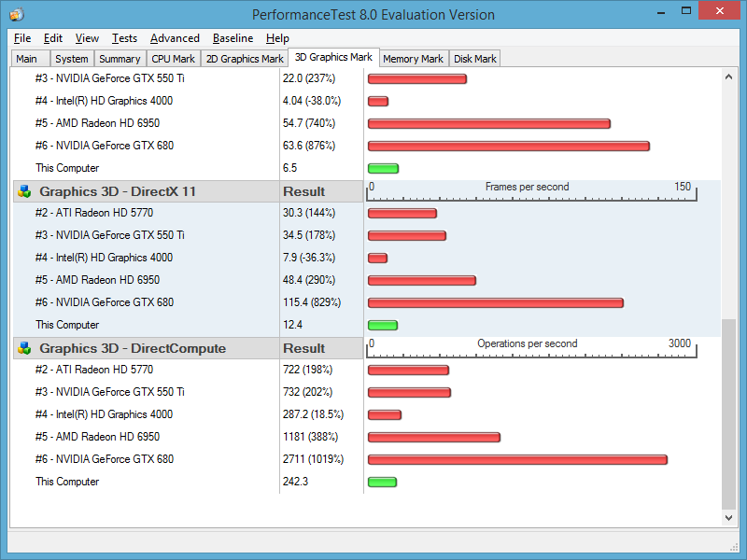This screenshot has width=747, height=560.
Task: Select DirectCompute row NVIDIA GeForce GTX 680
Action: (367, 459)
